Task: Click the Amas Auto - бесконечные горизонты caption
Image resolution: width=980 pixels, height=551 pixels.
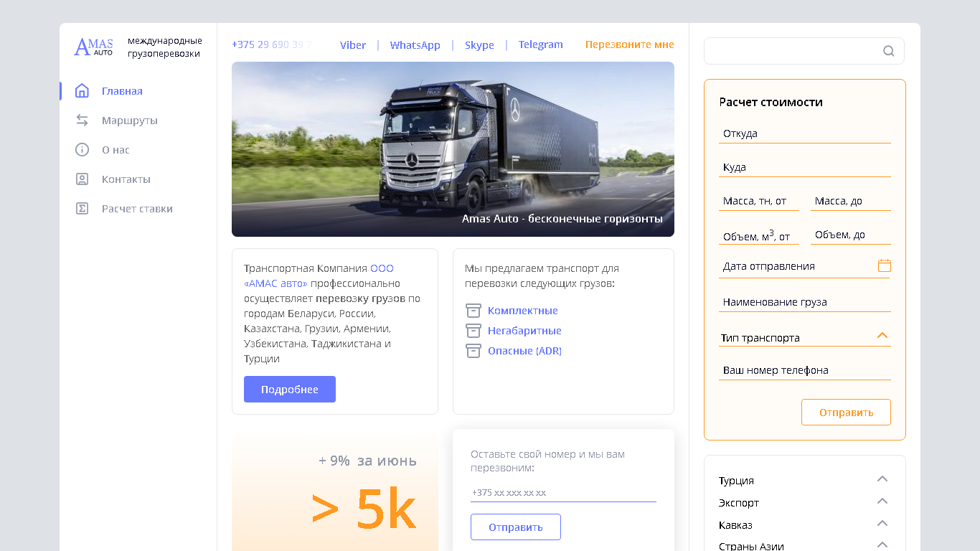Action: click(562, 219)
